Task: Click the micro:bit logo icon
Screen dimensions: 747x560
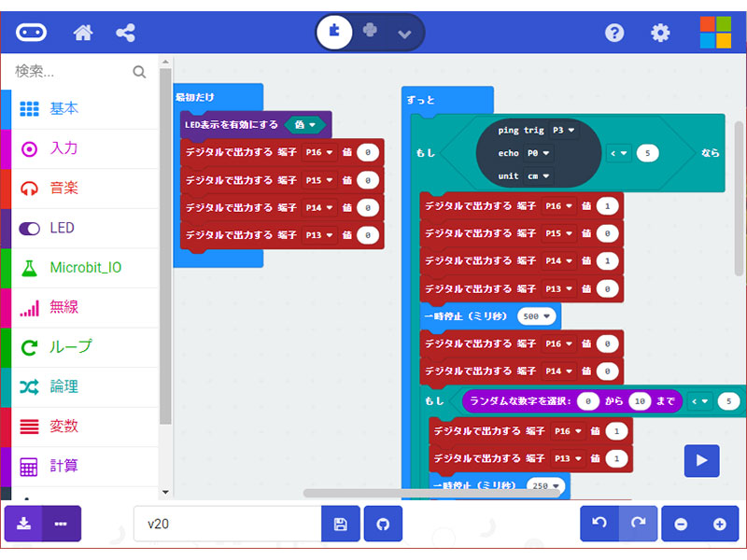Action: 31,33
